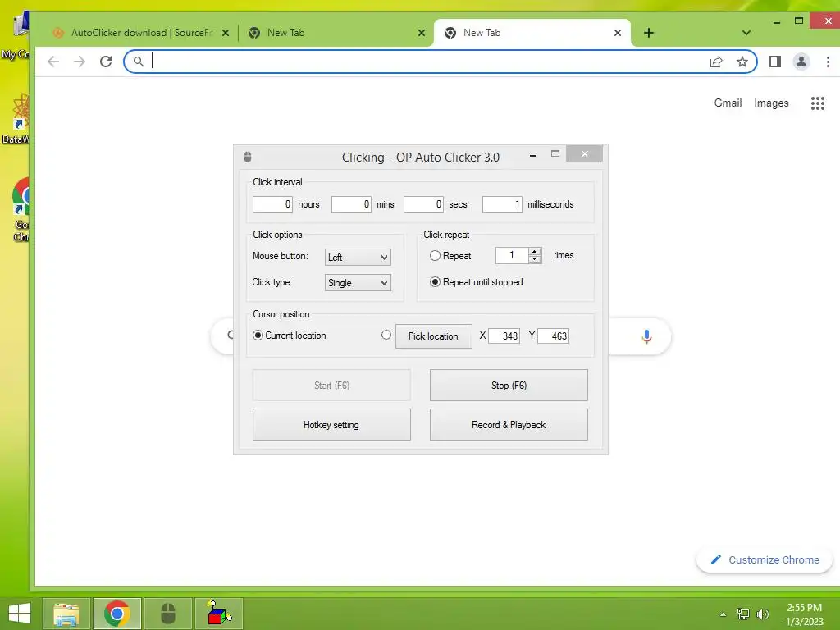
Task: Decrease repeat count with down arrow
Action: pos(535,259)
